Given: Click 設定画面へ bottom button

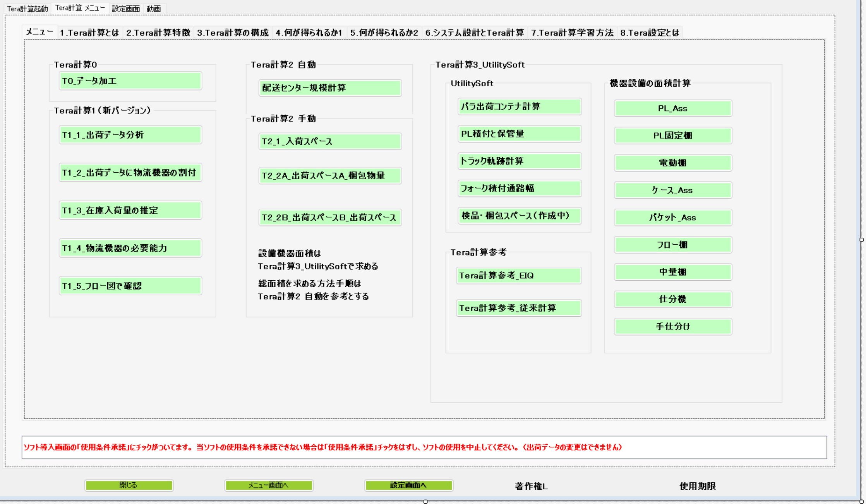Looking at the screenshot, I should 408,485.
